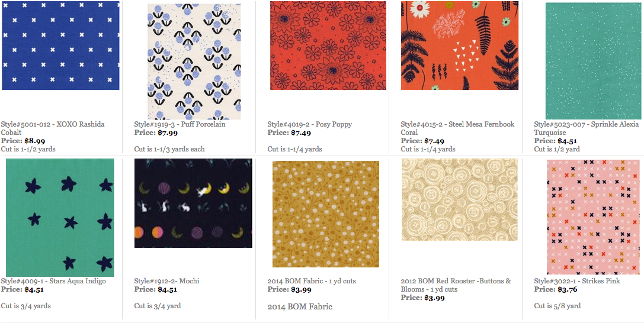
Task: Open the Sprinkle Alexia Turquoise title link
Action: (x=587, y=124)
